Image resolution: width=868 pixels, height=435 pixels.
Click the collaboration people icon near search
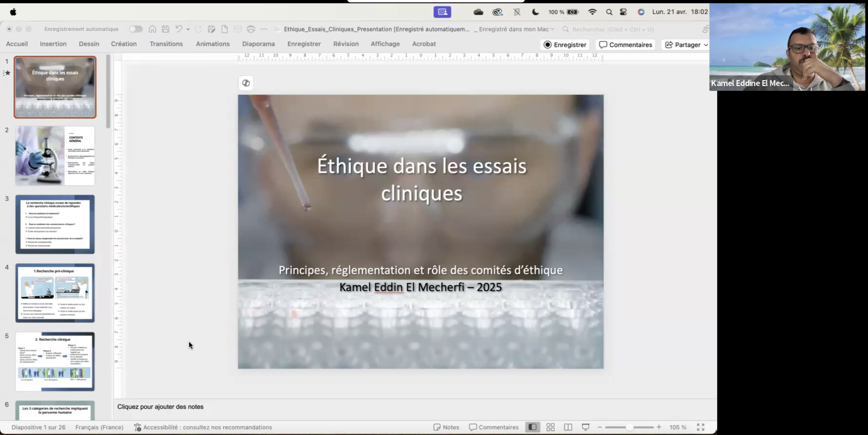tap(705, 29)
